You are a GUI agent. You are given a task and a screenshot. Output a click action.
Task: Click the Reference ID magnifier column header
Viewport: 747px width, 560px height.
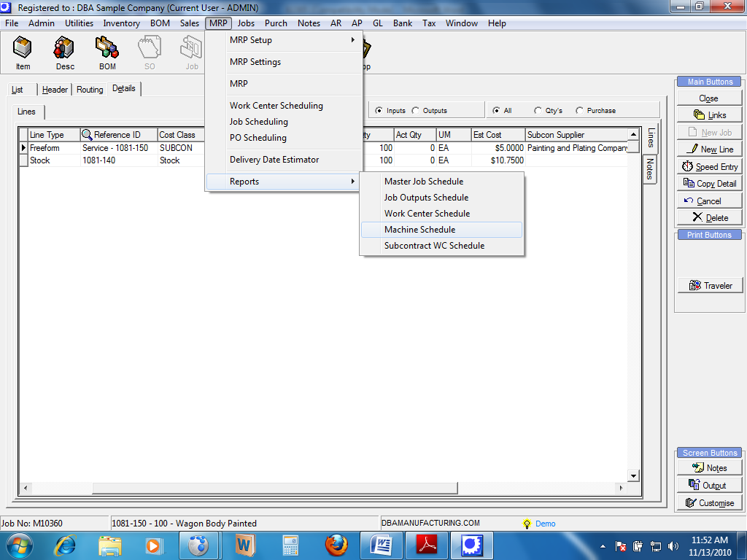pyautogui.click(x=118, y=135)
